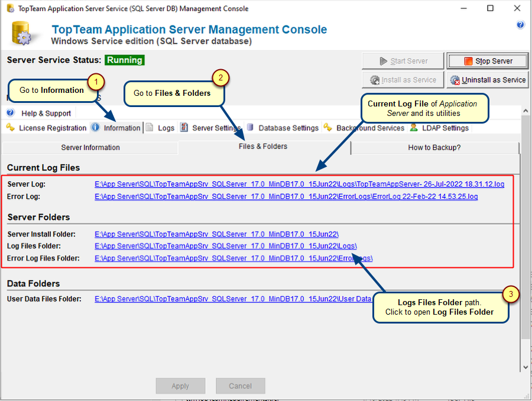Click the Server Install Folder: label
Image resolution: width=532 pixels, height=401 pixels.
tap(41, 234)
